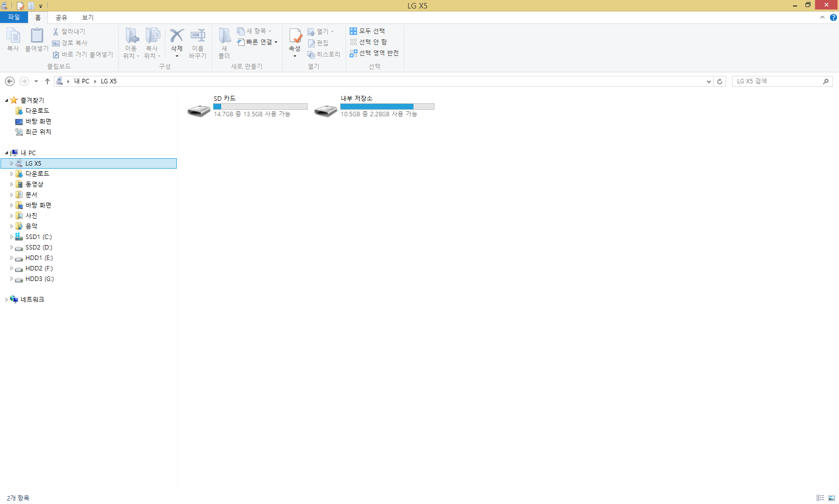Open Customize Quick Access Toolbar dropdown
The height and width of the screenshot is (504, 839).
point(41,6)
